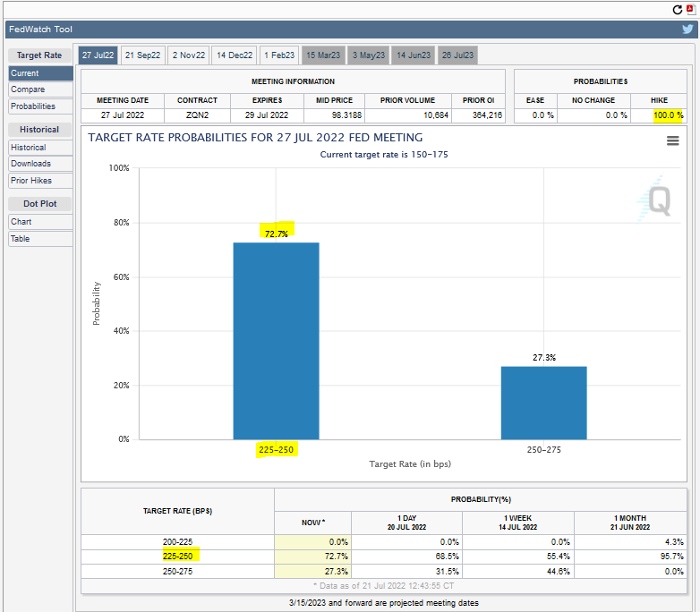Click the 95.7% one-month probability cell
This screenshot has height=612, width=700.
click(x=630, y=557)
